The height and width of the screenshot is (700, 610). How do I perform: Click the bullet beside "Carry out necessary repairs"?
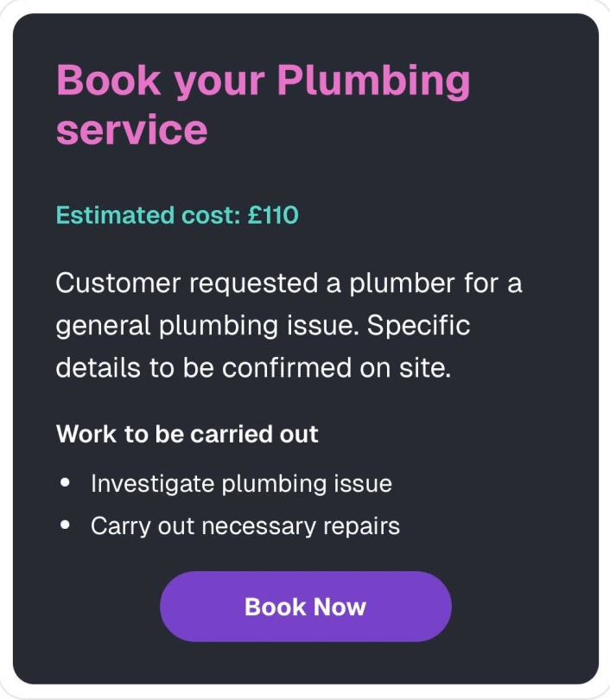[66, 525]
